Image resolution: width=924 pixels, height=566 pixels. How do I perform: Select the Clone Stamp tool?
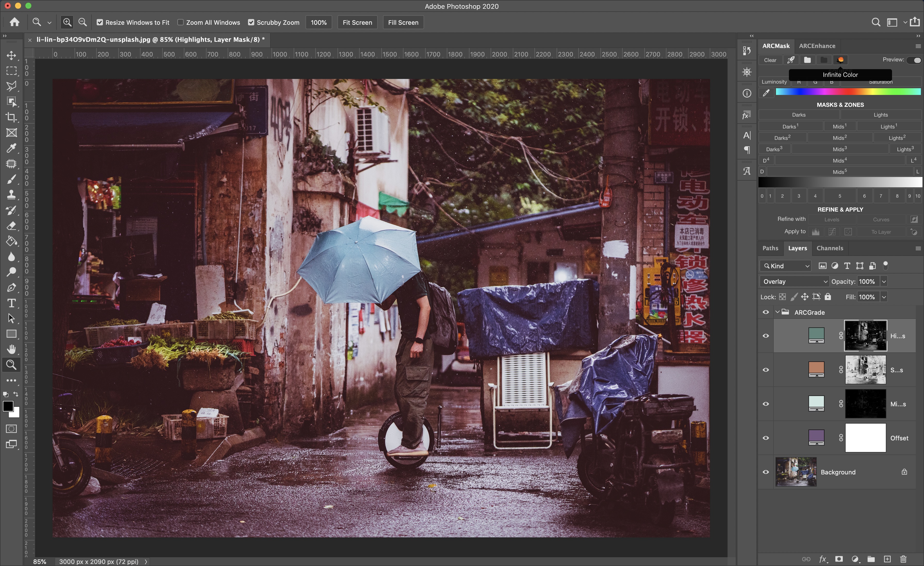click(11, 195)
